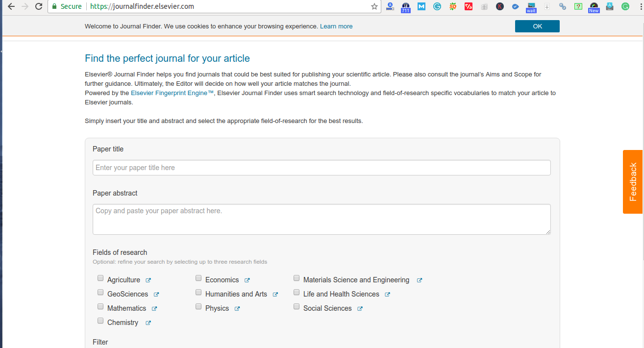Open Agriculture field info external link icon
The width and height of the screenshot is (644, 348).
148,280
